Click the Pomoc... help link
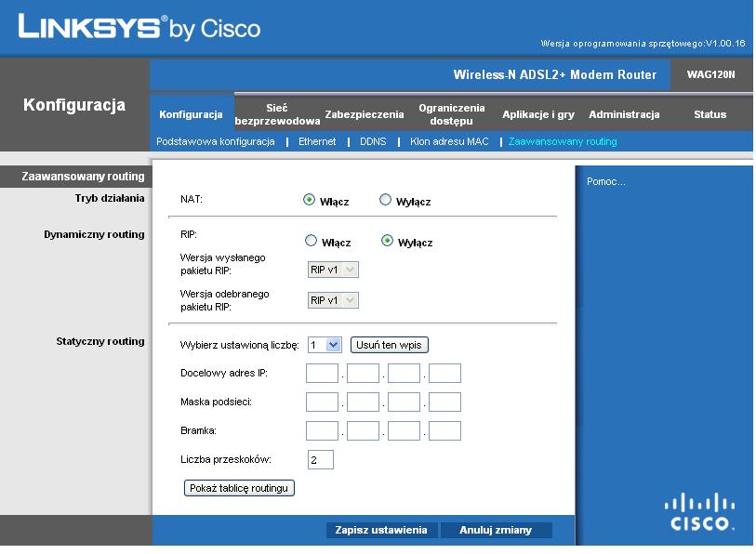 [605, 182]
